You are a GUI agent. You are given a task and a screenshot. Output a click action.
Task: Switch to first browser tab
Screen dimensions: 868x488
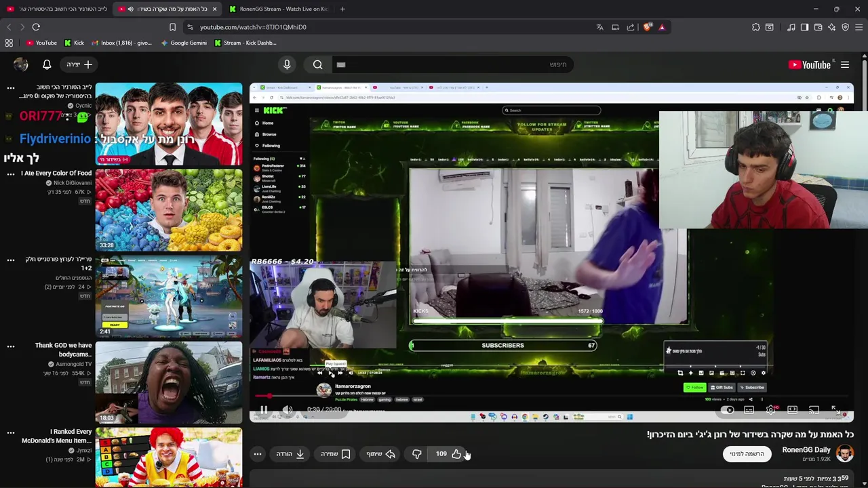[56, 9]
